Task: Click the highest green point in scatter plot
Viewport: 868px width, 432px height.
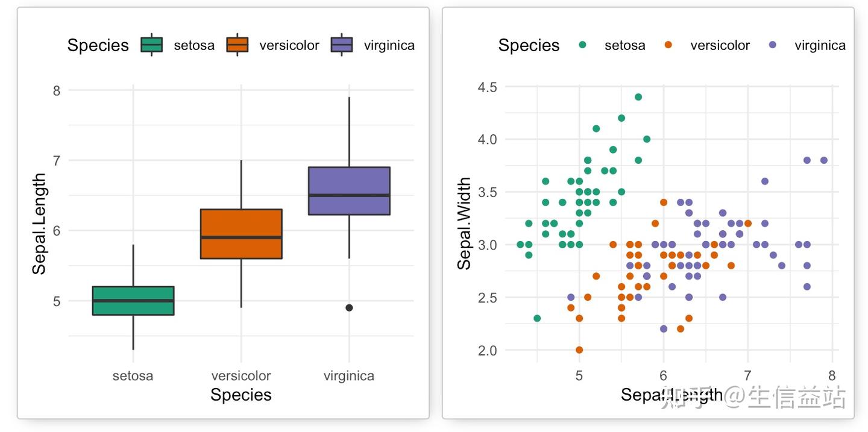Action: tap(638, 97)
